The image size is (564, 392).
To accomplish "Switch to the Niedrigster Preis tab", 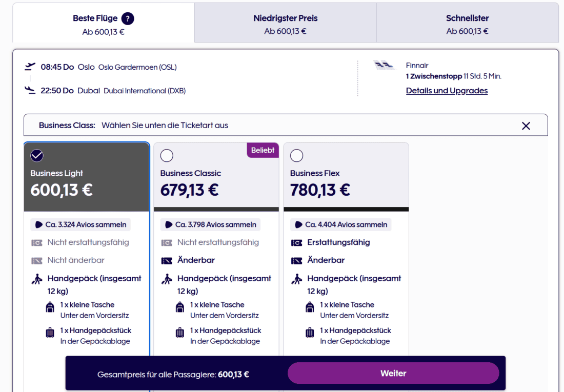I will [285, 24].
